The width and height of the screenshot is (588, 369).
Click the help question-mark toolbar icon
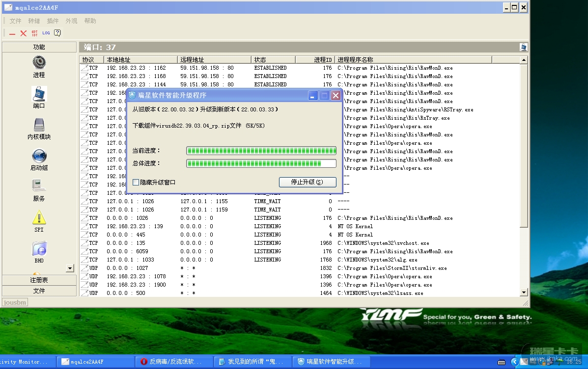(x=57, y=33)
